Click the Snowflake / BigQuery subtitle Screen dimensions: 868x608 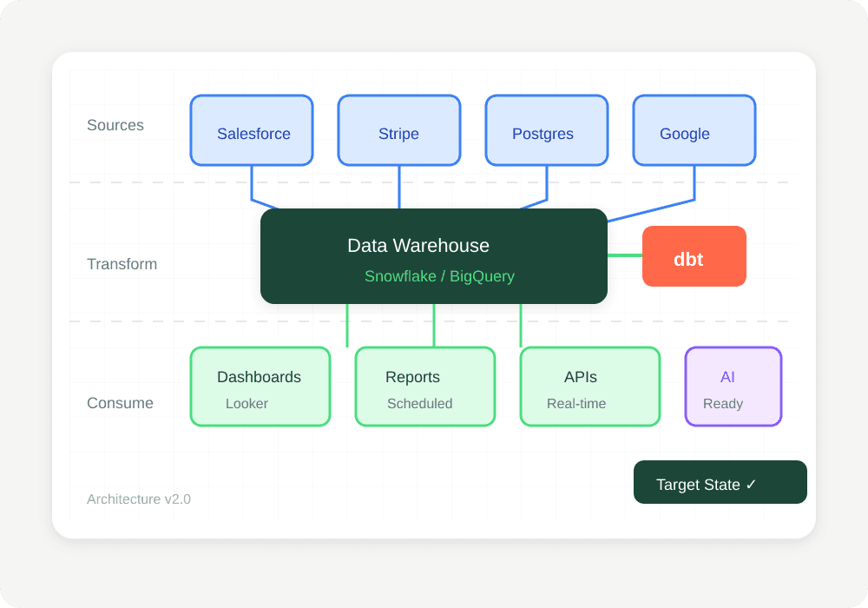pos(439,276)
